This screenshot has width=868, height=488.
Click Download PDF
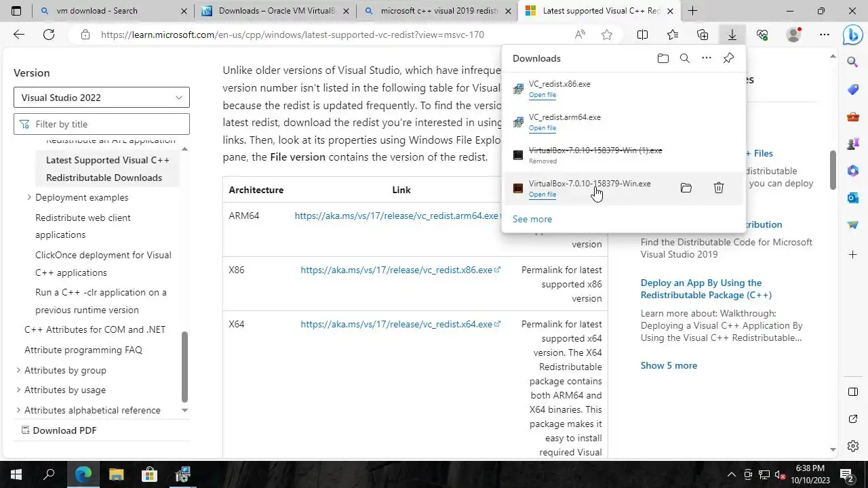(x=59, y=430)
